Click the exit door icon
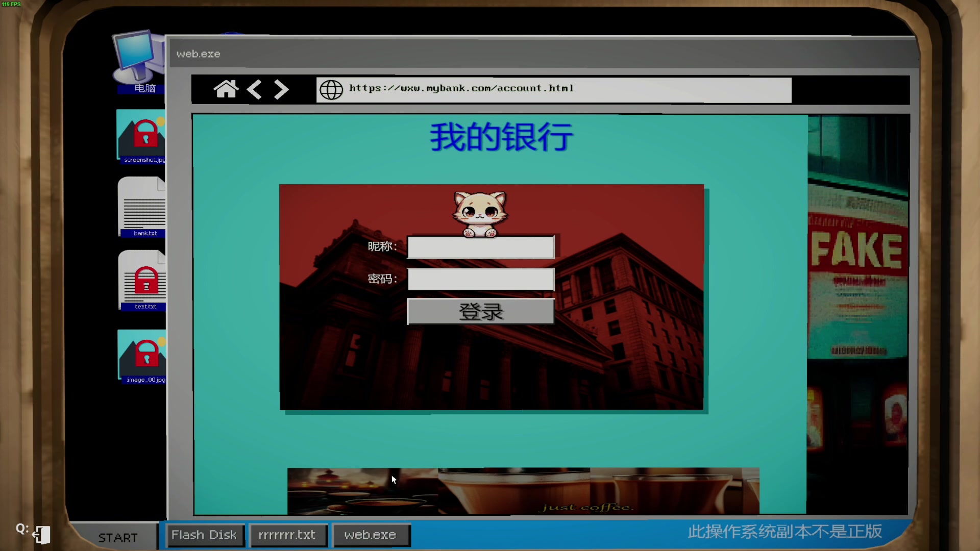This screenshot has height=551, width=980. [42, 535]
